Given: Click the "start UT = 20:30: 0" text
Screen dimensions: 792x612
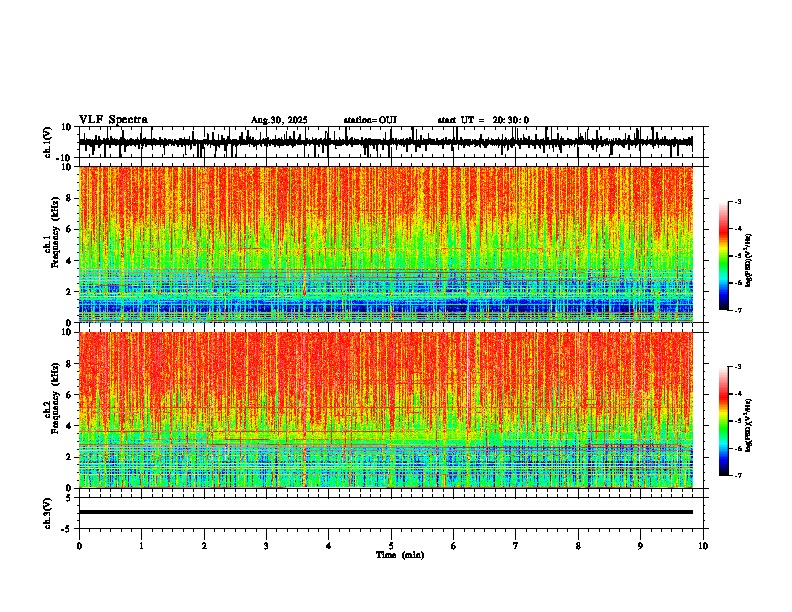Looking at the screenshot, I should 483,120.
